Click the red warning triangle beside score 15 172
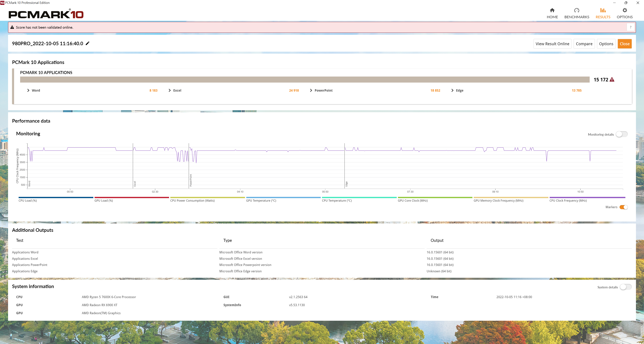The height and width of the screenshot is (344, 644). 612,80
